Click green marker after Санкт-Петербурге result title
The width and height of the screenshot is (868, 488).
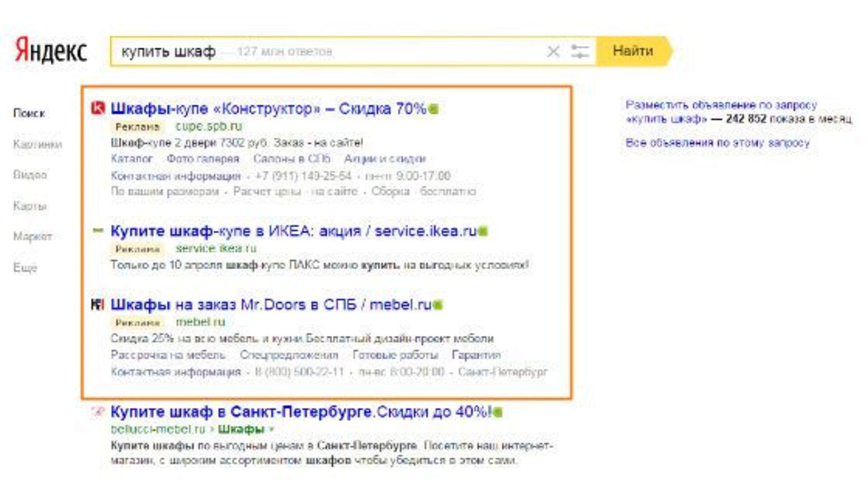[x=497, y=412]
